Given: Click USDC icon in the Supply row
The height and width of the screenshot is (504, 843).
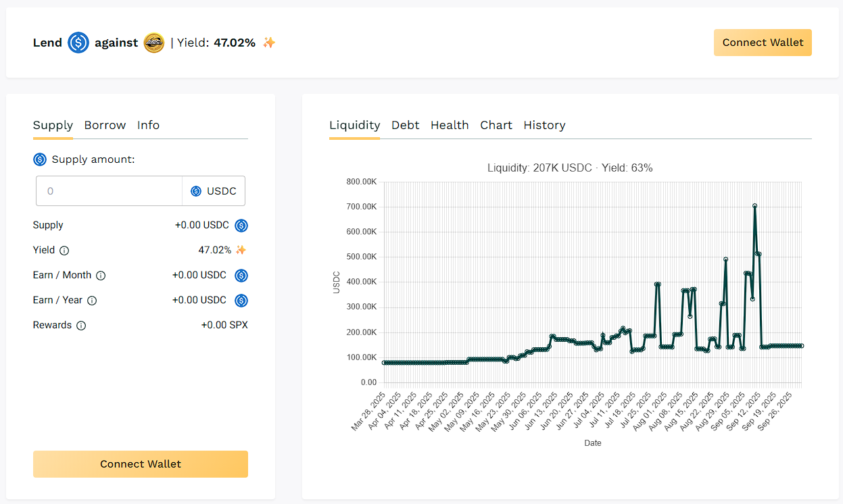Looking at the screenshot, I should point(241,226).
